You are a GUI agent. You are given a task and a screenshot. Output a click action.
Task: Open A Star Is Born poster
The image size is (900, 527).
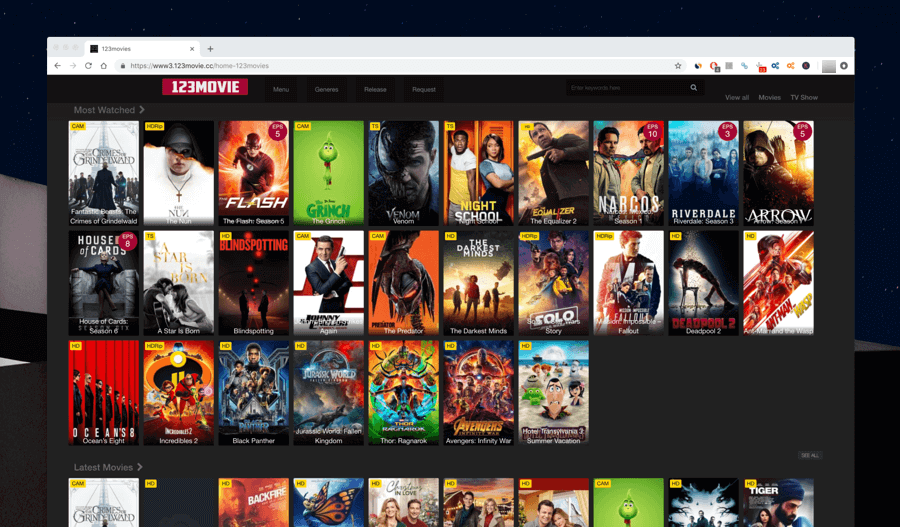[179, 283]
